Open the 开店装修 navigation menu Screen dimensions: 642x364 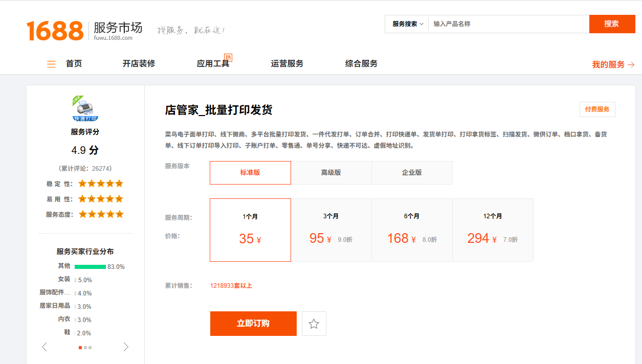click(x=139, y=64)
